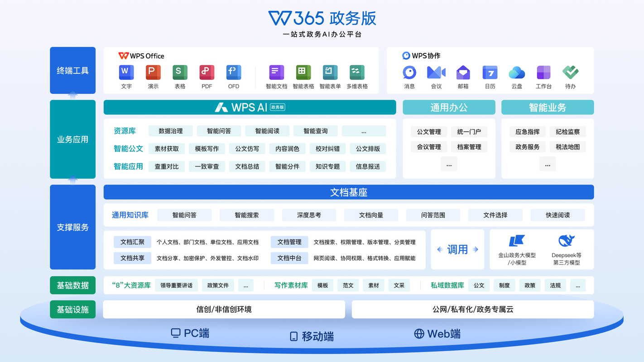Click the 税法地图 chip
The width and height of the screenshot is (644, 362).
568,147
